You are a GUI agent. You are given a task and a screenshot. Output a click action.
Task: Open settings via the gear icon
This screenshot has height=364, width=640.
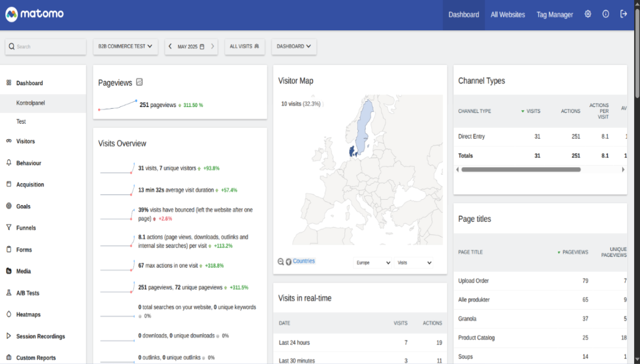[588, 14]
